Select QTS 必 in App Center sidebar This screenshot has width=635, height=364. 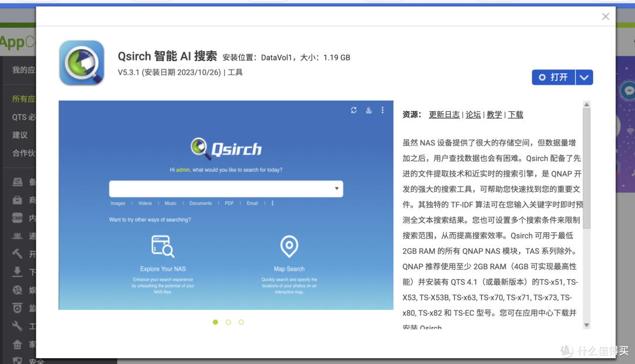click(x=24, y=117)
